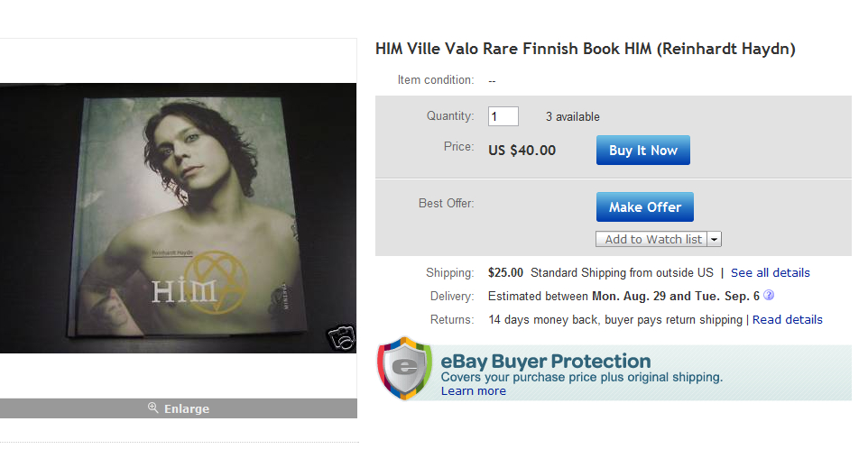The image size is (868, 449).
Task: Click the Quantity input field
Action: pyautogui.click(x=503, y=116)
